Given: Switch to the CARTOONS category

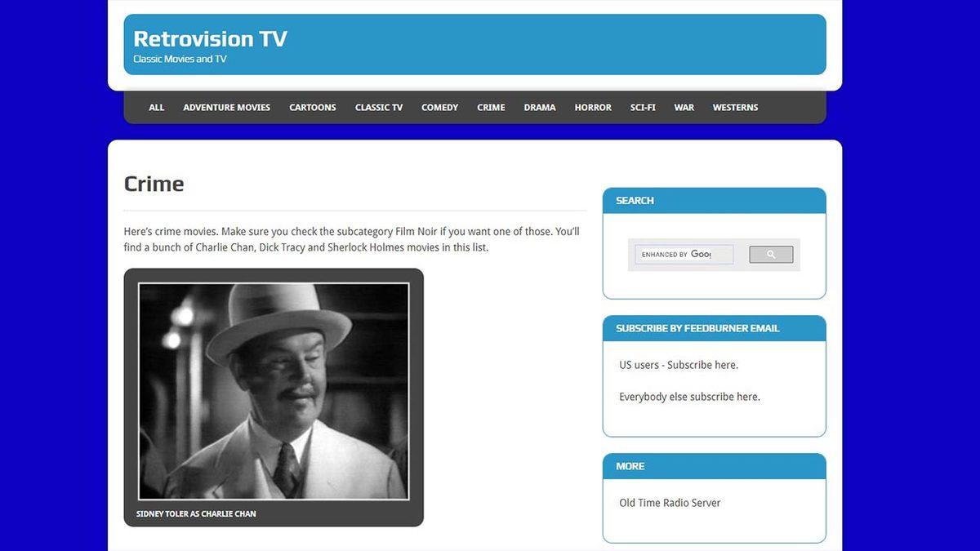Looking at the screenshot, I should coord(312,107).
